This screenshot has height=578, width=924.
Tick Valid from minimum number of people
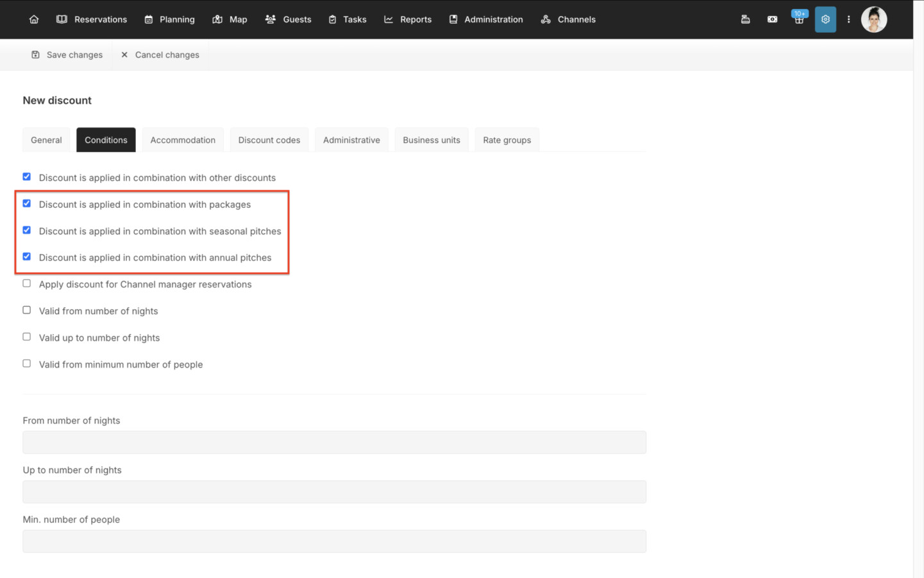pyautogui.click(x=26, y=363)
